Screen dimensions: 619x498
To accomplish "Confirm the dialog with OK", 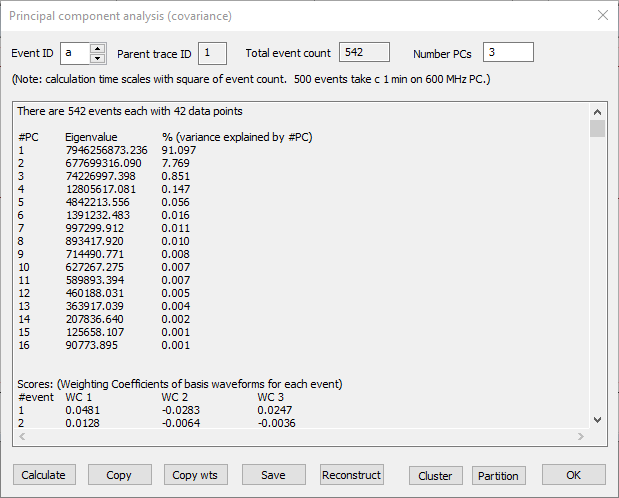I will (573, 475).
